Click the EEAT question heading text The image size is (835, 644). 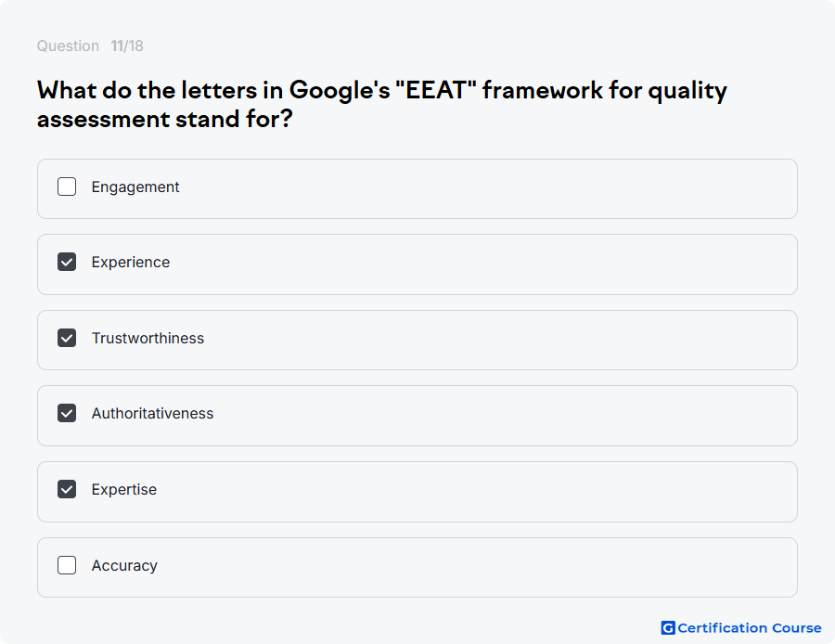pyautogui.click(x=381, y=105)
